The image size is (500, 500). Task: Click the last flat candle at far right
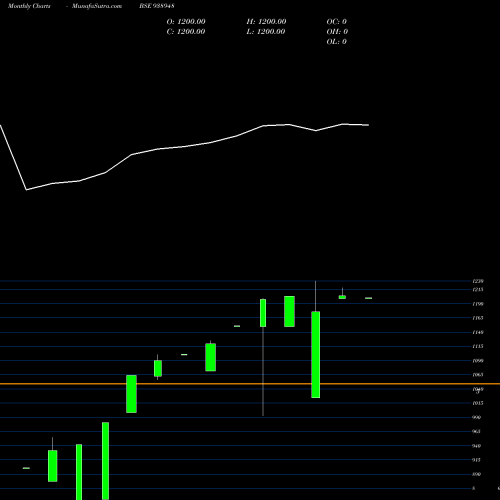368,298
